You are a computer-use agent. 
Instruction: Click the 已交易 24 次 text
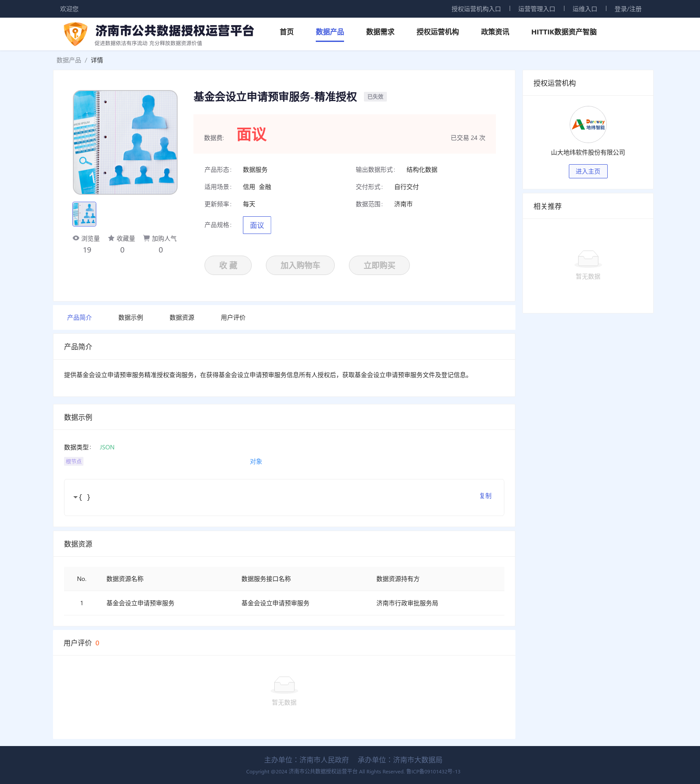tap(468, 138)
